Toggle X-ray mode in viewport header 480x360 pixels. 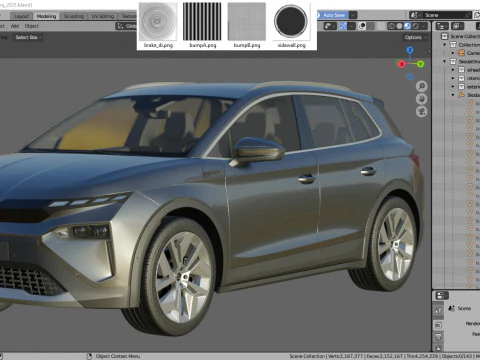381,26
